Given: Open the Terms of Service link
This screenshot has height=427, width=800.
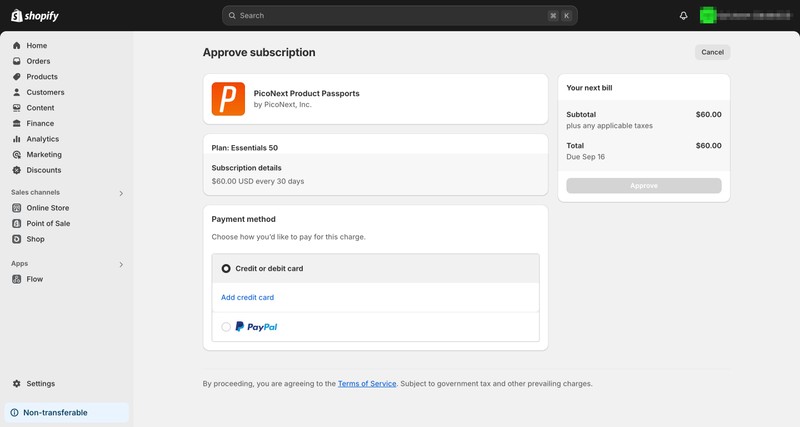Looking at the screenshot, I should (x=367, y=384).
